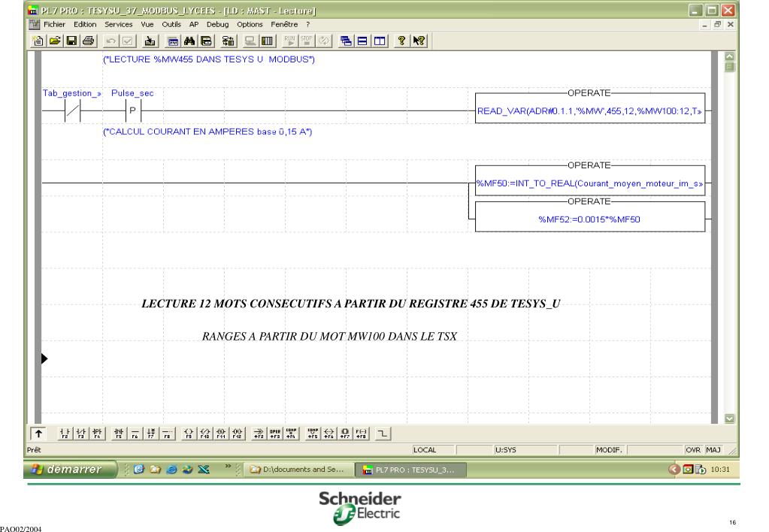Open the Fenêtre menu
Image resolution: width=769 pixels, height=532 pixels.
tap(284, 24)
